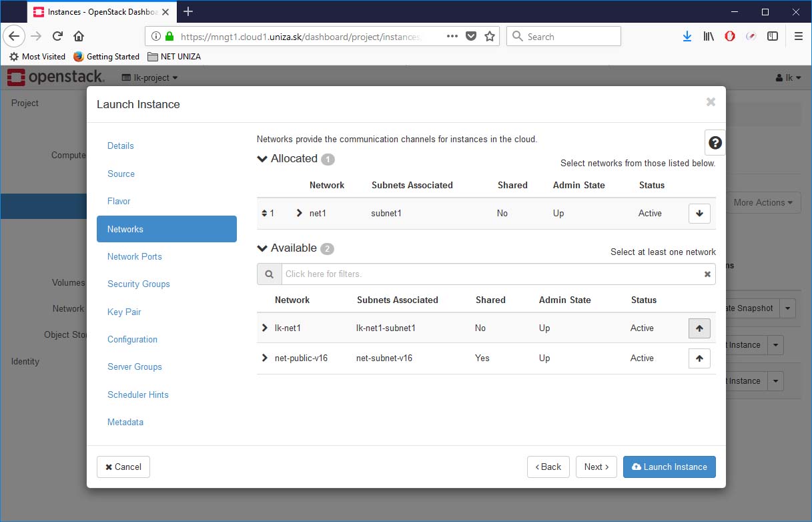Image resolution: width=812 pixels, height=522 pixels.
Task: Open the Most Visited bookmarks item
Action: (x=37, y=57)
